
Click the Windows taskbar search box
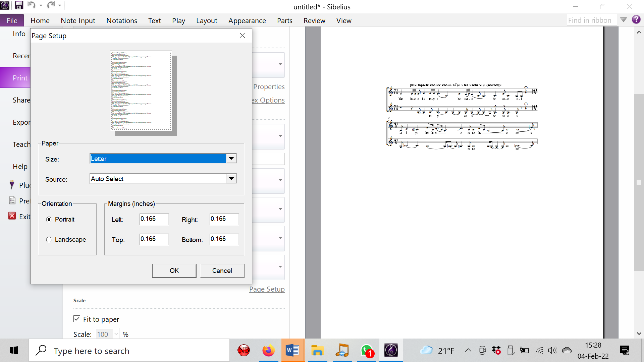(x=129, y=351)
